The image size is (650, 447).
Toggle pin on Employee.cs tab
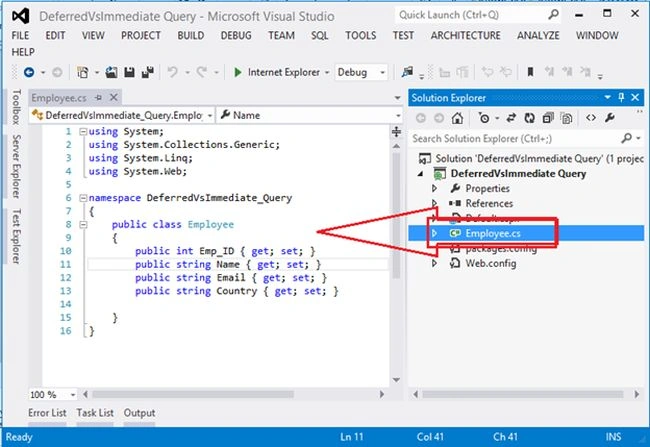(99, 97)
